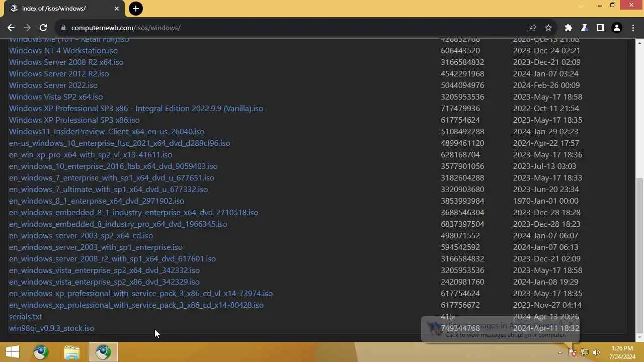The width and height of the screenshot is (644, 362).
Task: Open first Chrome taskbar icon
Action: click(x=41, y=352)
